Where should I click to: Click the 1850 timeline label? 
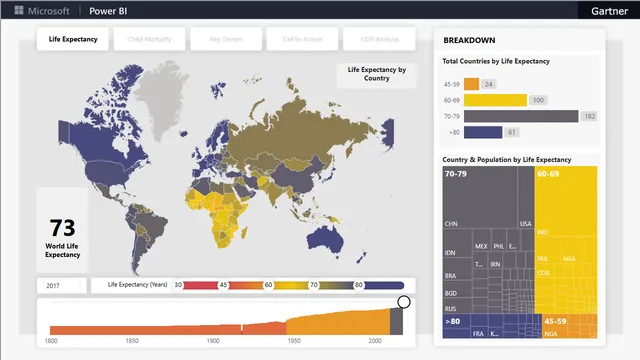(132, 341)
